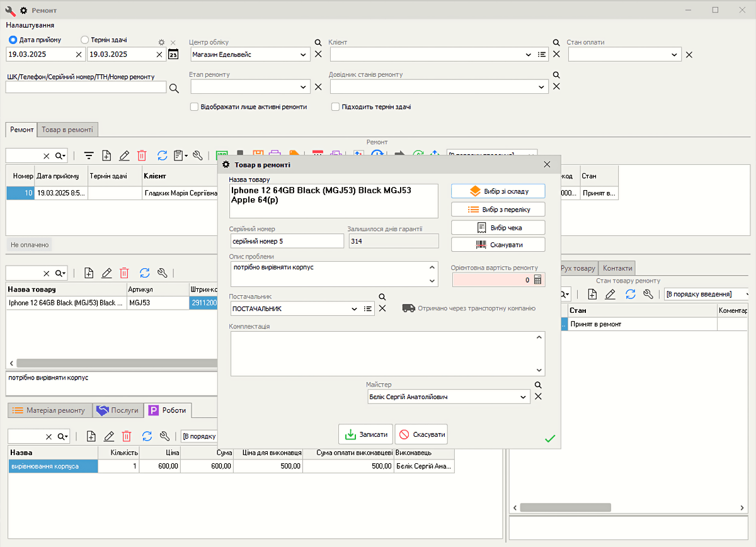The height and width of the screenshot is (547, 756).
Task: Check the Підходить термін здачі box
Action: point(336,107)
